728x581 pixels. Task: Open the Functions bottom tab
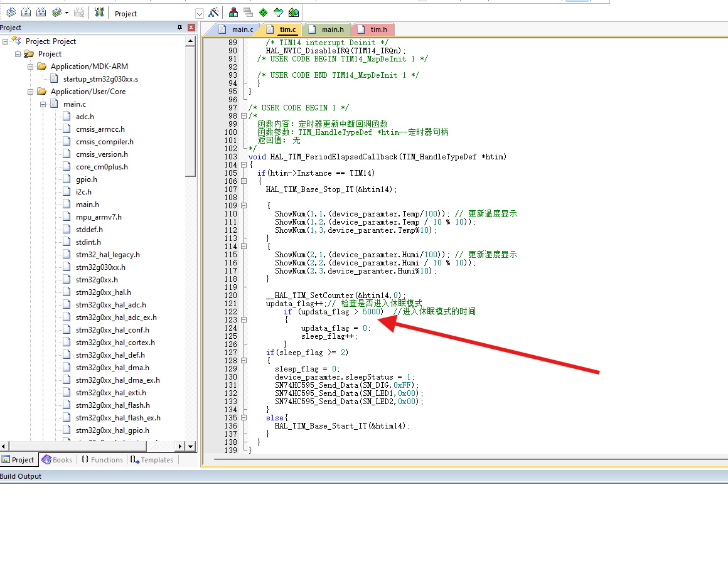(102, 460)
